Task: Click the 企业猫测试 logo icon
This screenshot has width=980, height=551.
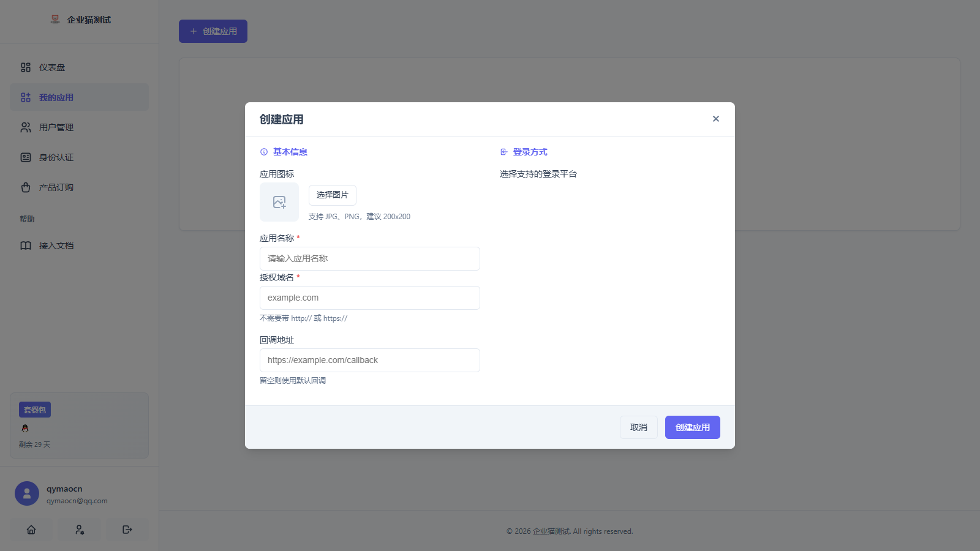Action: tap(55, 20)
